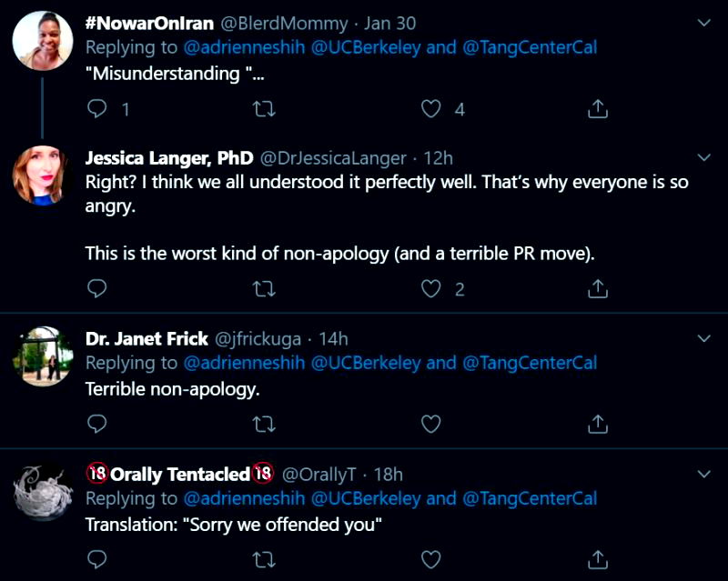This screenshot has width=728, height=581.
Task: Like the "Terrible non-apology" tweet
Action: [431, 424]
